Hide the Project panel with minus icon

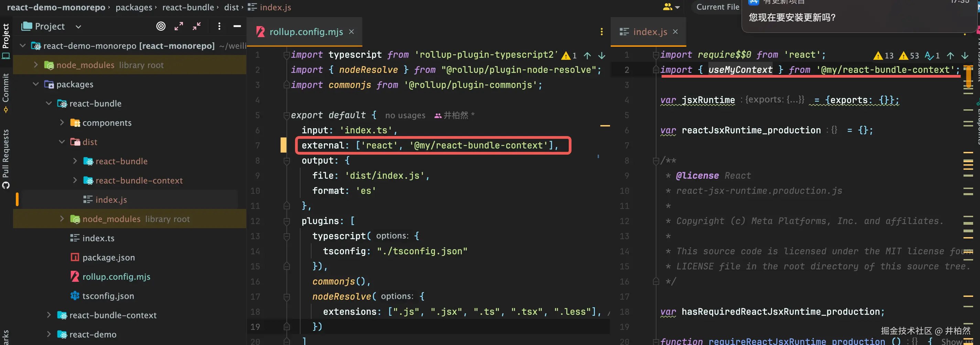[237, 26]
